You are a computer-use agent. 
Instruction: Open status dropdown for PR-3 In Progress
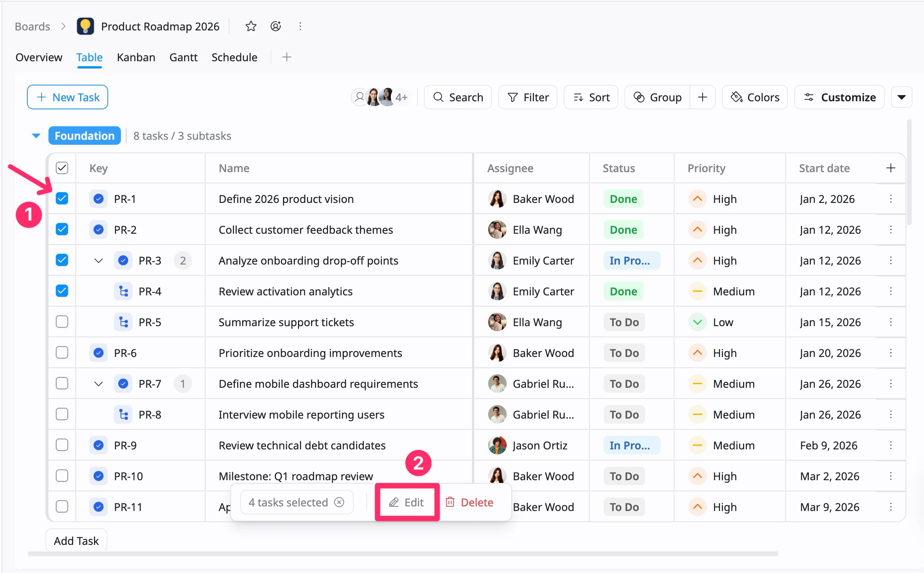click(631, 260)
